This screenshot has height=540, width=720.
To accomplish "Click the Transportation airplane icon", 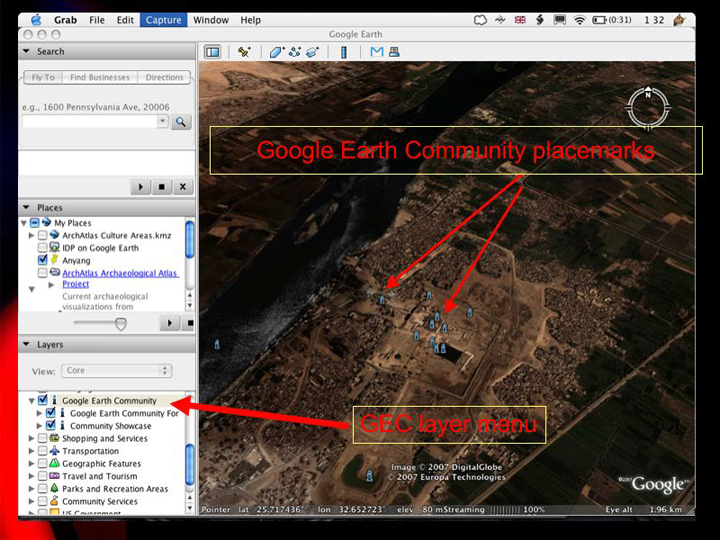I will point(55,450).
